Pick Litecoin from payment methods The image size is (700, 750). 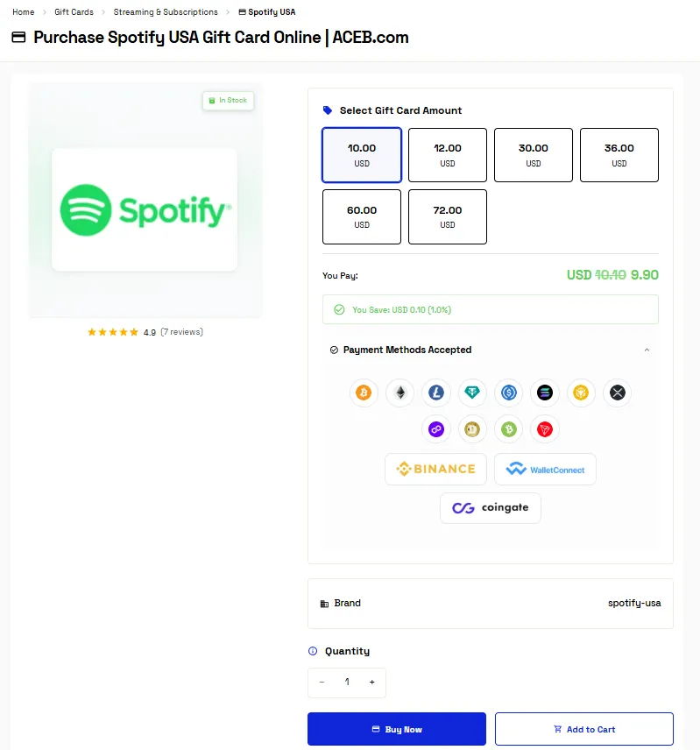pos(436,393)
